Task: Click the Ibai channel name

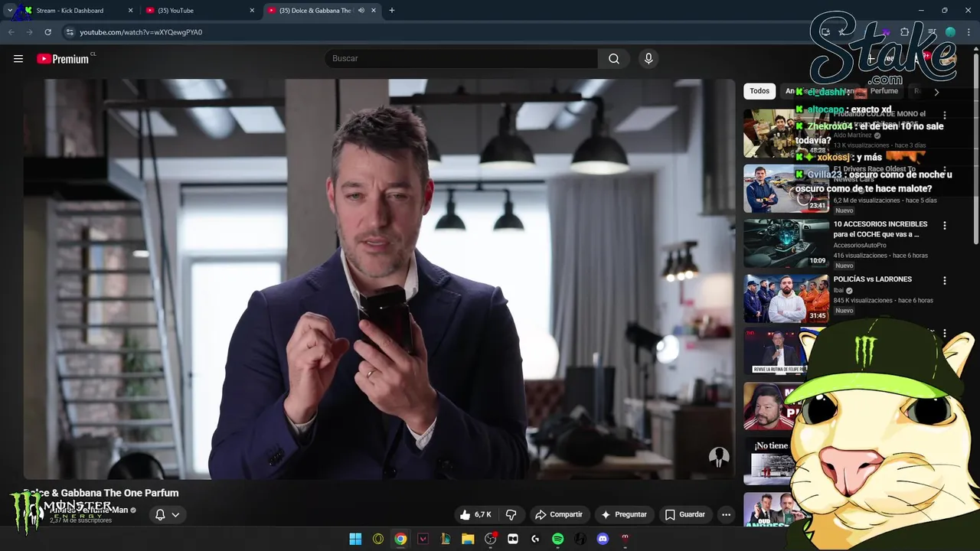Action: 838,291
